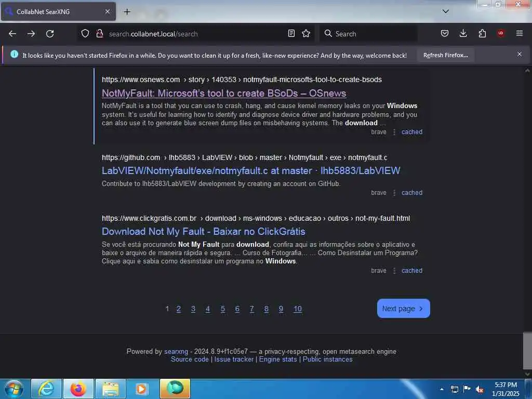Open uBlock Origin extension
The width and height of the screenshot is (532, 399).
(x=501, y=33)
